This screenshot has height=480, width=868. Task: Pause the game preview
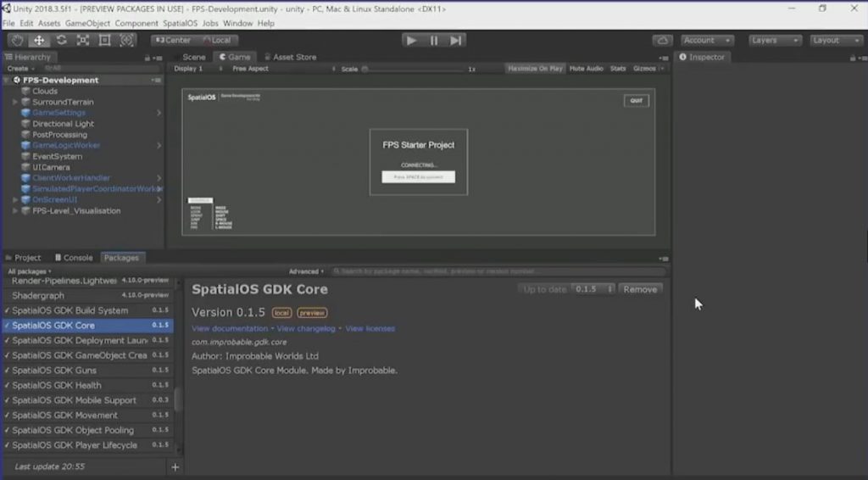click(x=433, y=41)
